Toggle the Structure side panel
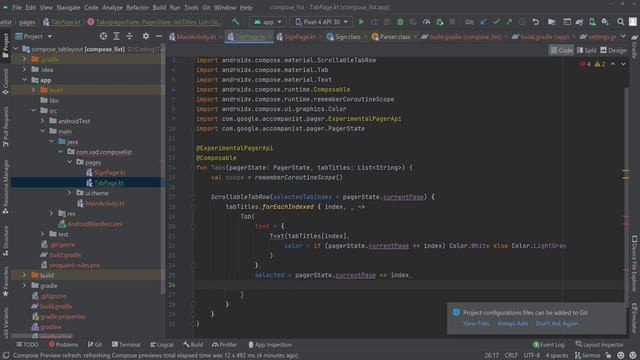The width and height of the screenshot is (640, 360). tap(5, 241)
